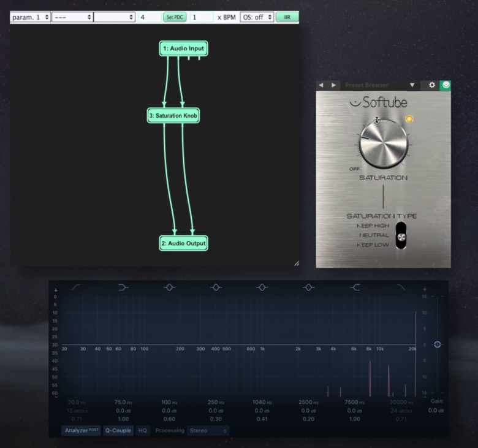Open Softube settings gear
Screen dimensions: 478x448
(x=432, y=85)
